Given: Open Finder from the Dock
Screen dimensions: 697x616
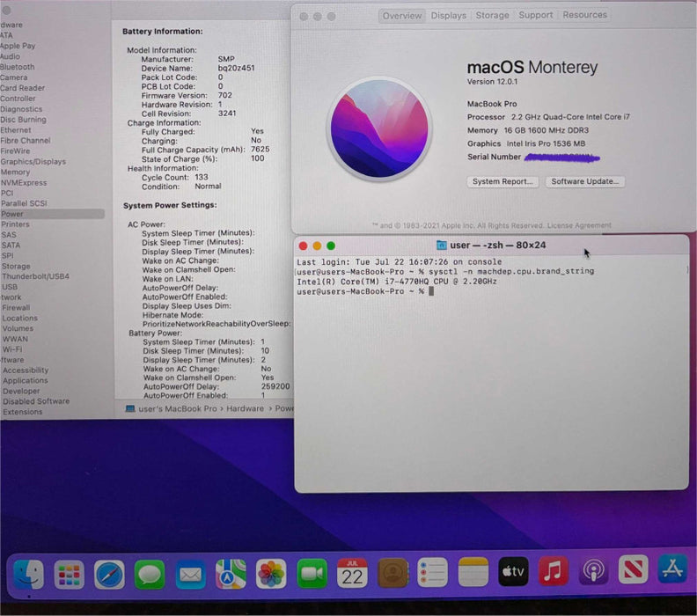Looking at the screenshot, I should coord(29,575).
